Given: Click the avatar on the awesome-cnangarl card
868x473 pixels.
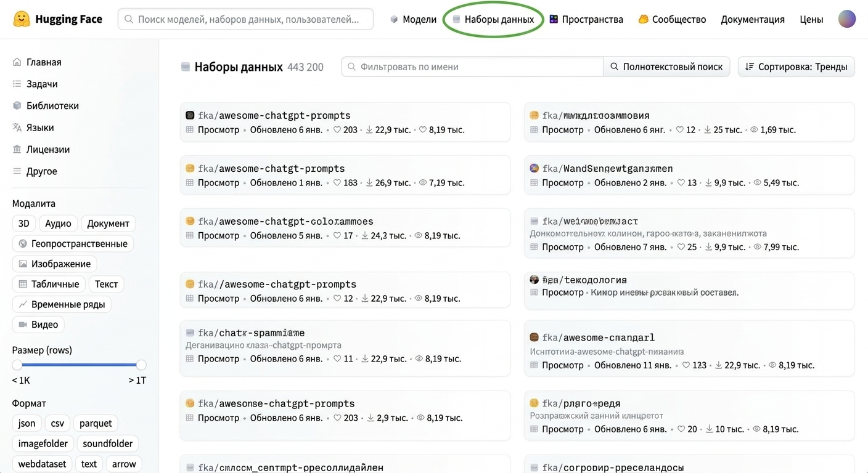Looking at the screenshot, I should click(534, 338).
